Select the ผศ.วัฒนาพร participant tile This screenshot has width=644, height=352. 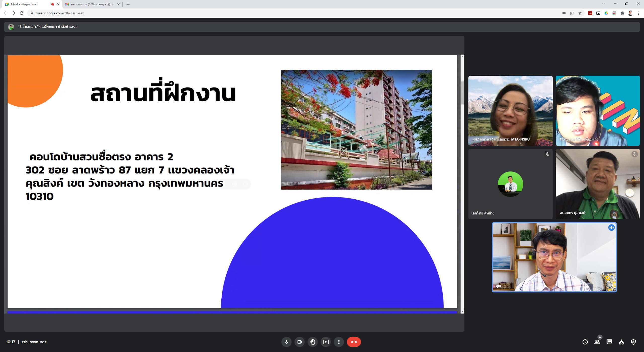pos(510,111)
